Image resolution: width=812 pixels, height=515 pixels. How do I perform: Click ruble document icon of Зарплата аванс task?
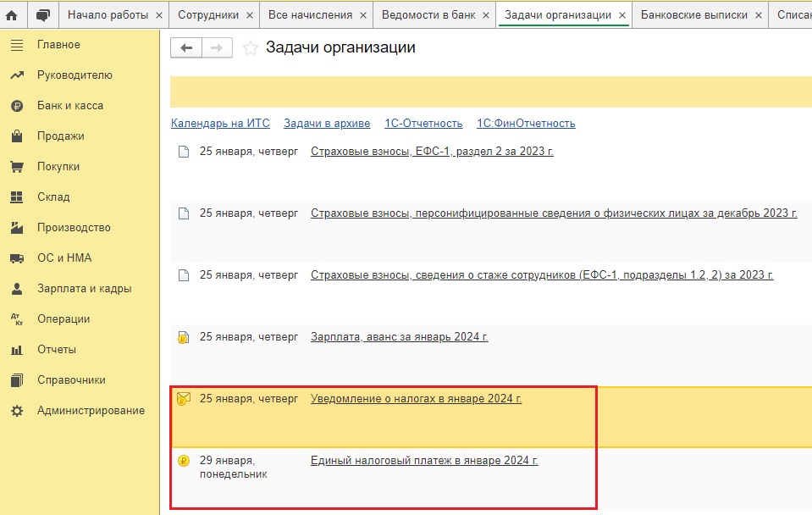(184, 337)
